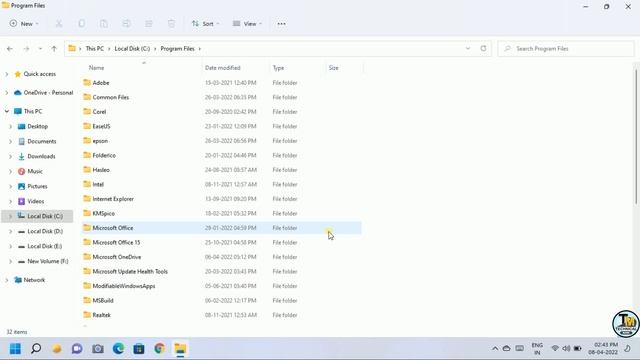The height and width of the screenshot is (360, 640).
Task: Click This PC in the address bar
Action: click(x=95, y=49)
